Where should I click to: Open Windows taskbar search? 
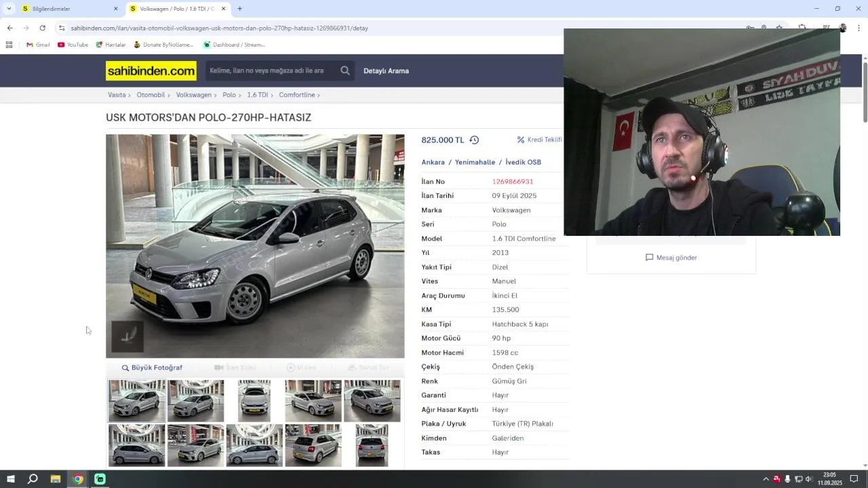[x=33, y=479]
